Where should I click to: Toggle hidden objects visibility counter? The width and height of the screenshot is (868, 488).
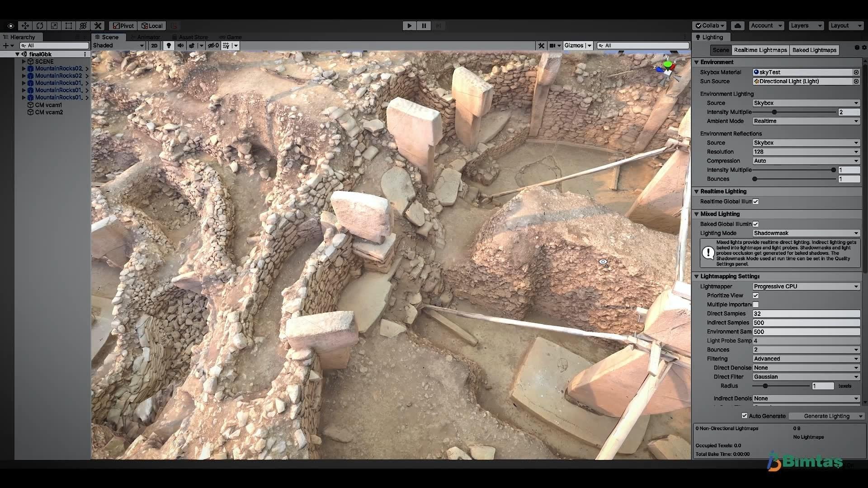point(213,46)
